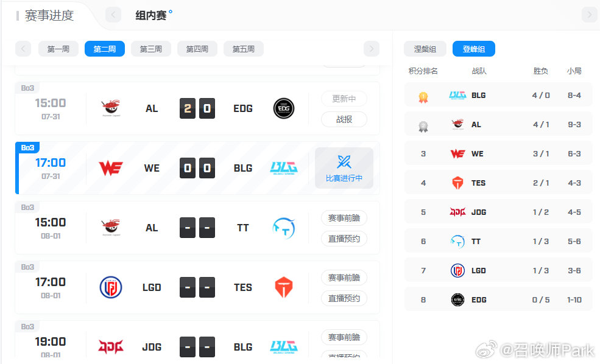The image size is (600, 364).
Task: Click AL logo in AL vs TT match
Action: tap(111, 228)
